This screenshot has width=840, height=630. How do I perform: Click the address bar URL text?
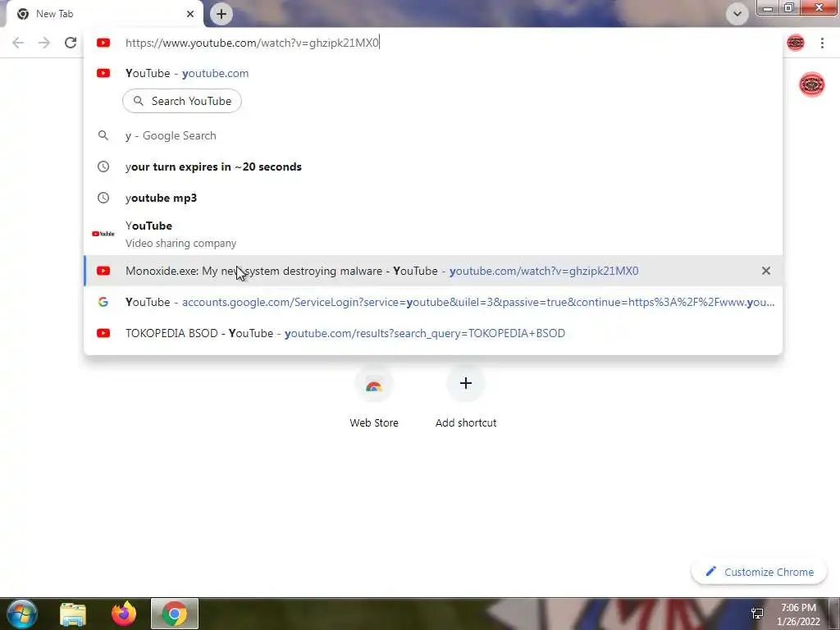252,43
